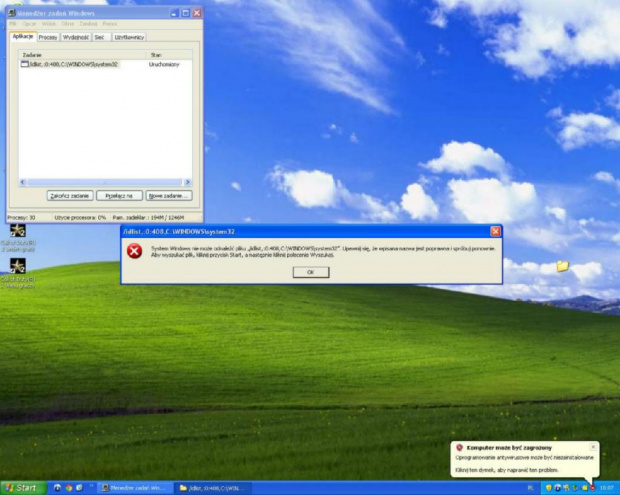Switch to the Wydajność tab

click(76, 37)
